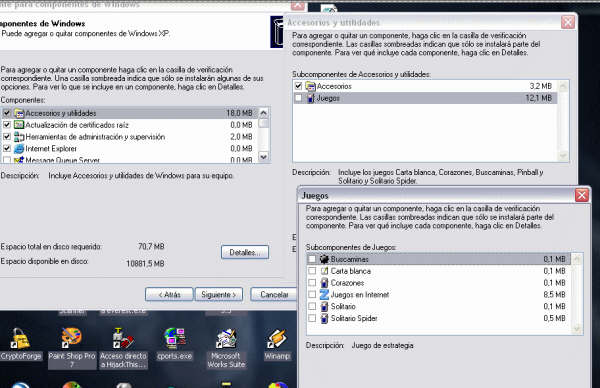Click scroll down arrow in Juegos subcomponents list
The image size is (600, 388).
577,329
